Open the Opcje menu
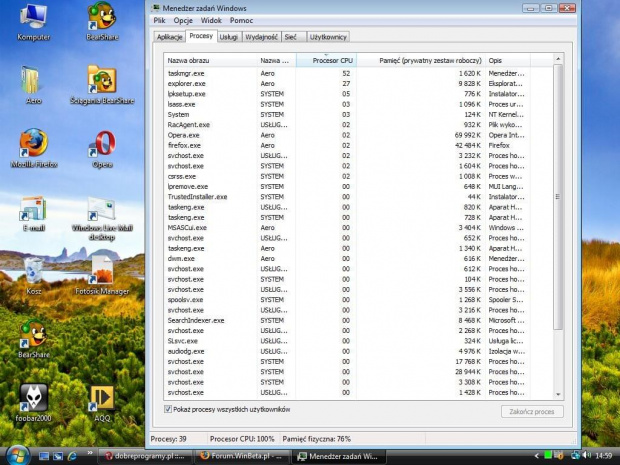The width and height of the screenshot is (620, 465). coord(183,21)
